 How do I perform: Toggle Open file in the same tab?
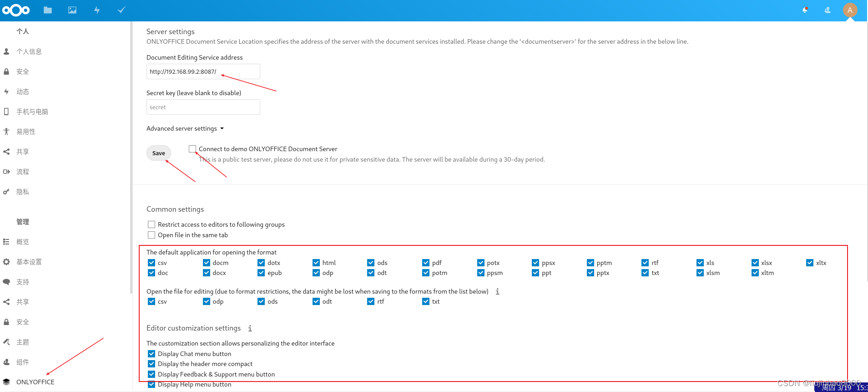point(151,235)
